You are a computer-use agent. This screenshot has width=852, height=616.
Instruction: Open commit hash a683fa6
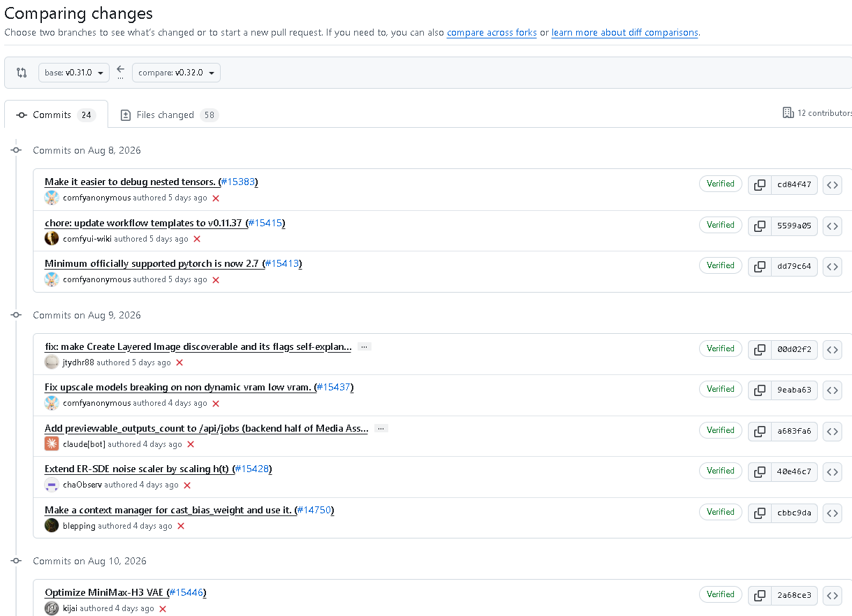pos(794,431)
